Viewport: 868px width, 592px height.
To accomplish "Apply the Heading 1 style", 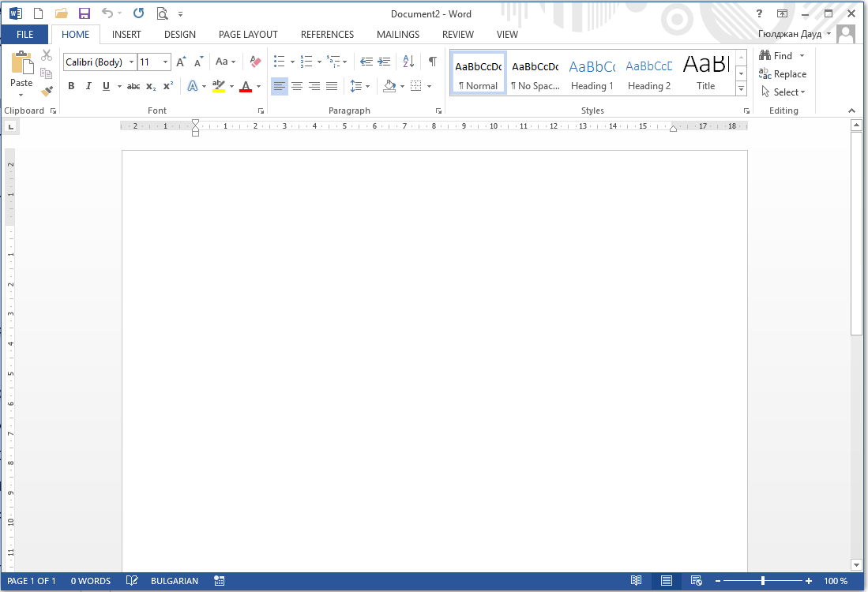I will point(592,73).
